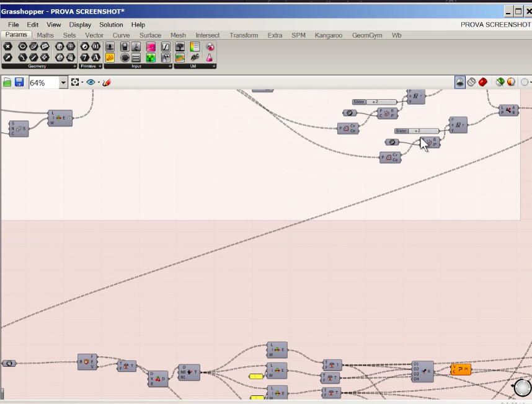532x404 pixels.
Task: Save document with blue floppy icon
Action: [19, 82]
